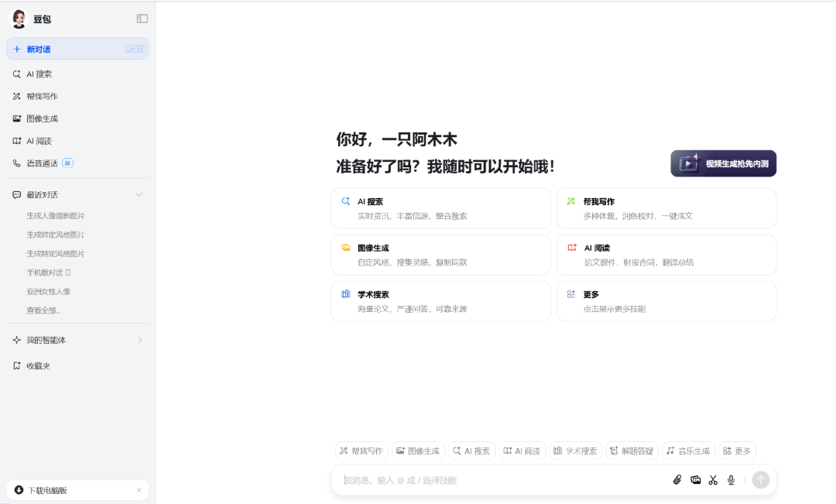Open the first 生成特定风格图片 conversation
Screen dimensions: 836x504
pos(56,235)
